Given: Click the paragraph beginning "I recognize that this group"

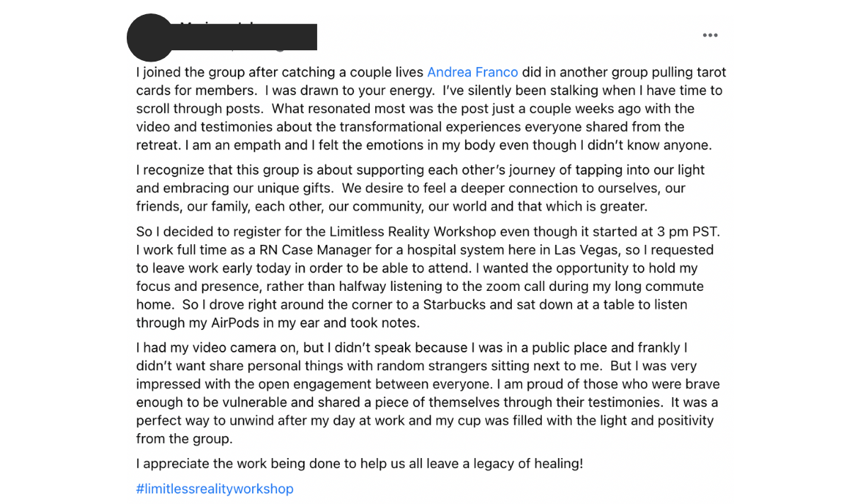Looking at the screenshot, I should 421,188.
